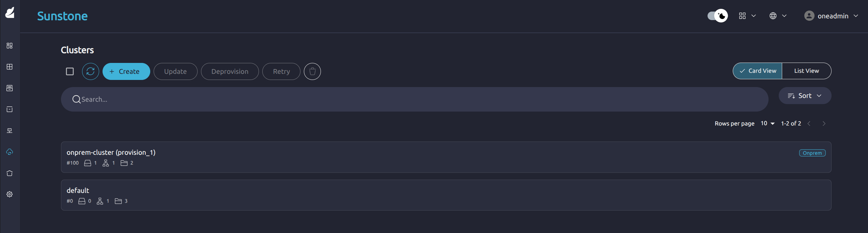The height and width of the screenshot is (233, 868).
Task: Open the Sort dropdown
Action: click(x=805, y=96)
